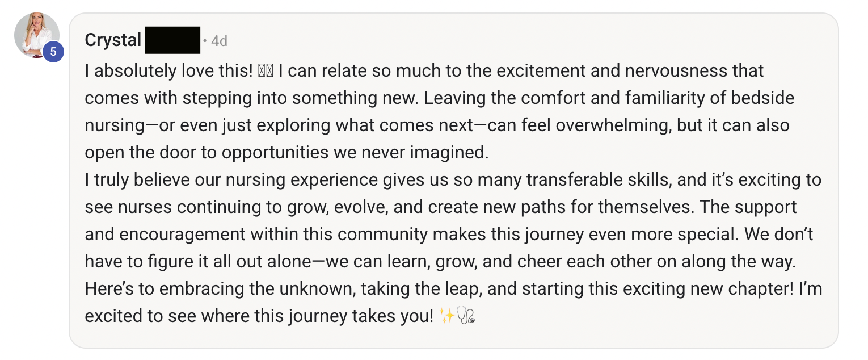Click the phrase "opportunities we never imagined"
This screenshot has height=360, width=868.
tap(354, 153)
